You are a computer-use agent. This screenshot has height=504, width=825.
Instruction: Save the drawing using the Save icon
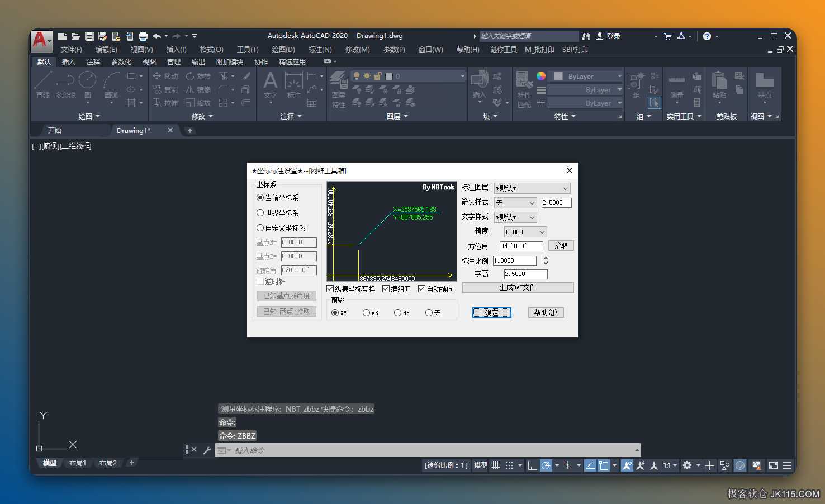89,36
